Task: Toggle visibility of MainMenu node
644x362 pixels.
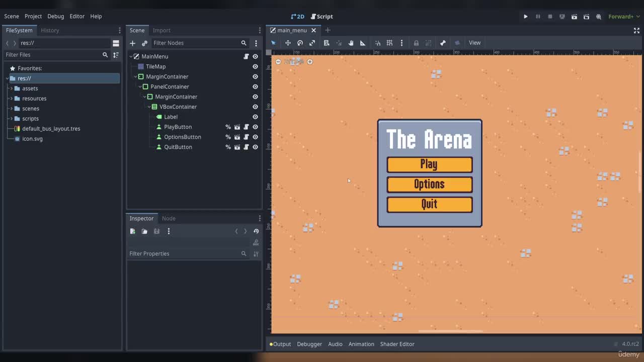Action: coord(255,56)
